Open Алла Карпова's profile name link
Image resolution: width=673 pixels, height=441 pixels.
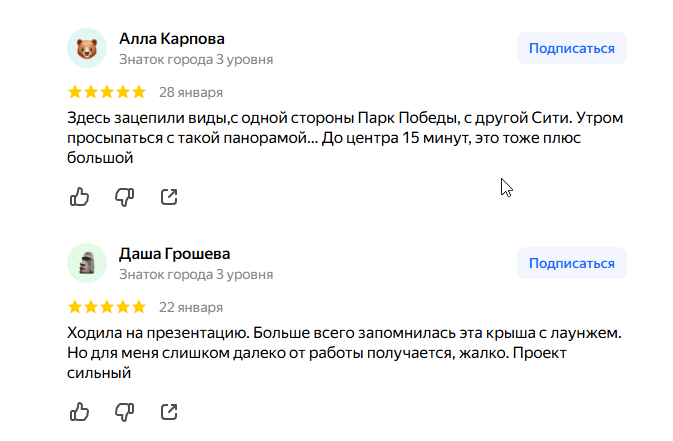pos(172,39)
